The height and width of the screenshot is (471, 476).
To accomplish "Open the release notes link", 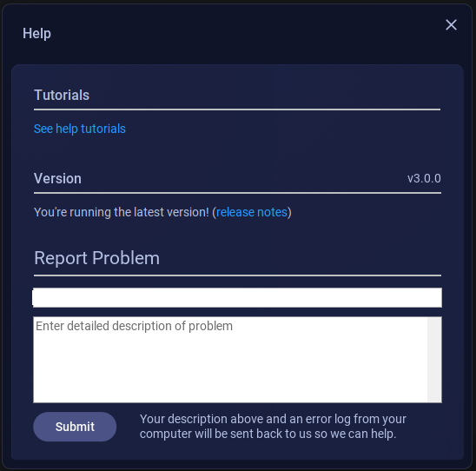I will (252, 212).
